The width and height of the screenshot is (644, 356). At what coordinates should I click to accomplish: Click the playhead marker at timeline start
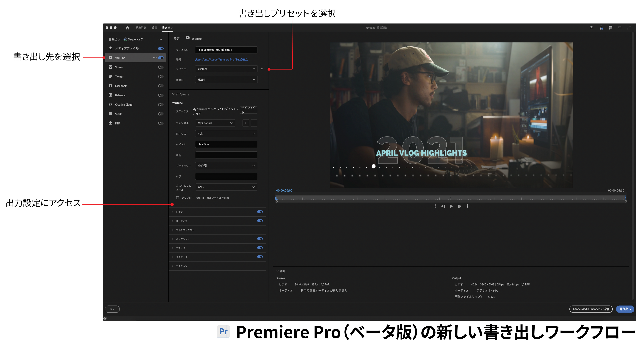[276, 198]
